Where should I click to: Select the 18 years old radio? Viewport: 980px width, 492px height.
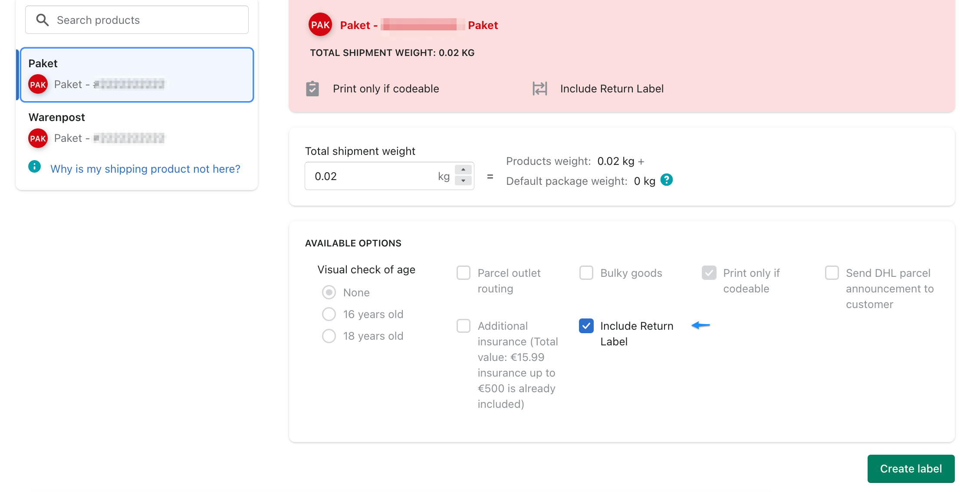[x=329, y=336]
